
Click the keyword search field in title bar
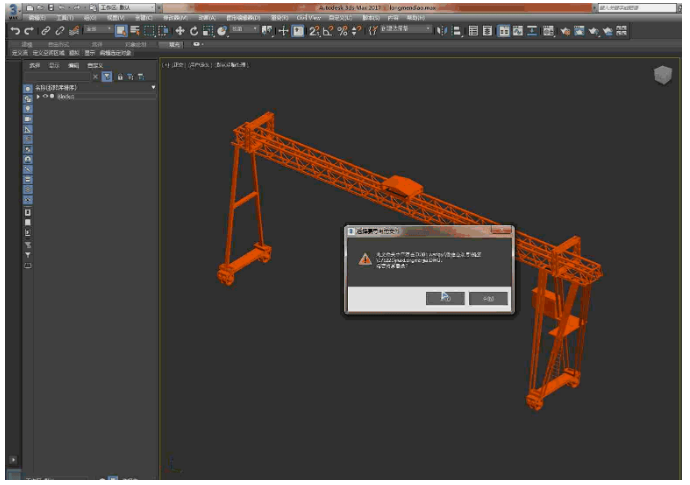(x=637, y=8)
